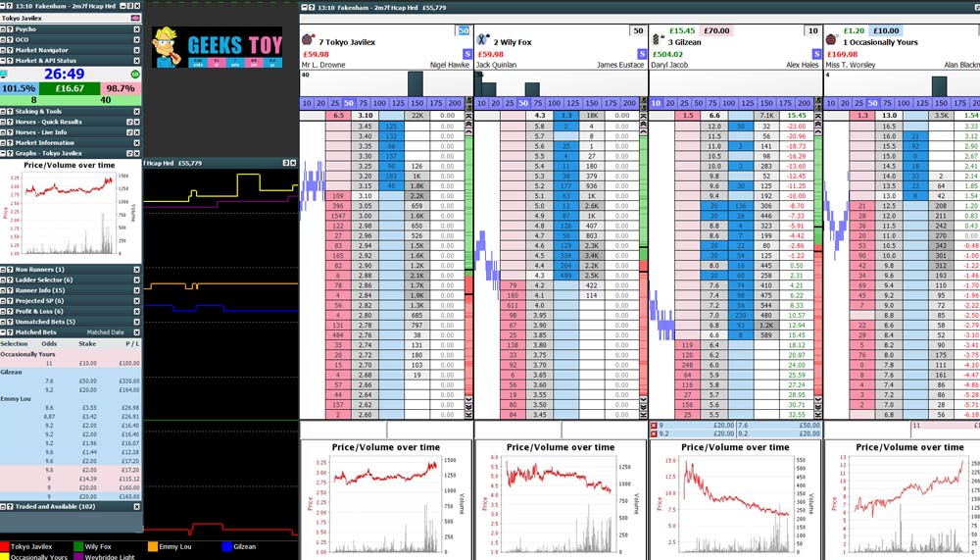Click the P / L column header

point(132,343)
